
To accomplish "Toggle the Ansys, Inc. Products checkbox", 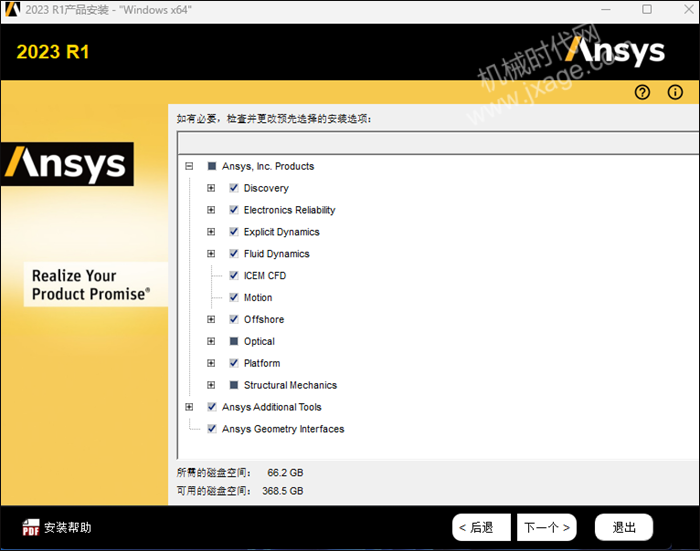I will (212, 166).
